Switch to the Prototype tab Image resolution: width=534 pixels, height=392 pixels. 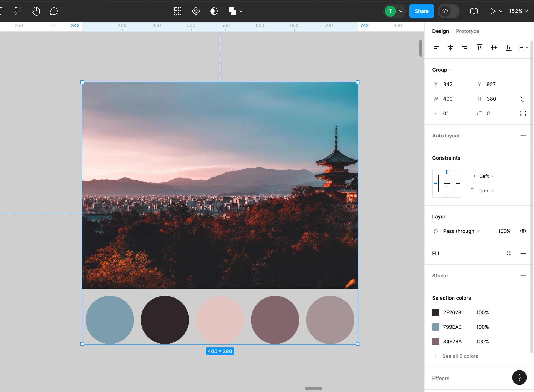pos(468,31)
